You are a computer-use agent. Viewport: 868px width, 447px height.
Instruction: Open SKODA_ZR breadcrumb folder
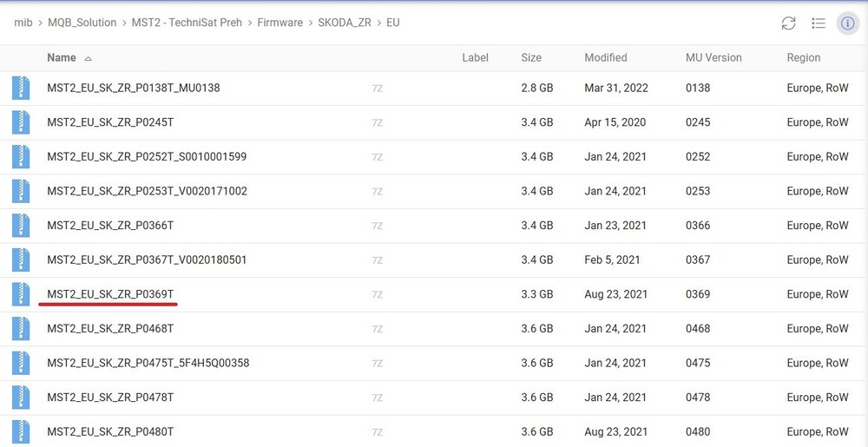345,23
